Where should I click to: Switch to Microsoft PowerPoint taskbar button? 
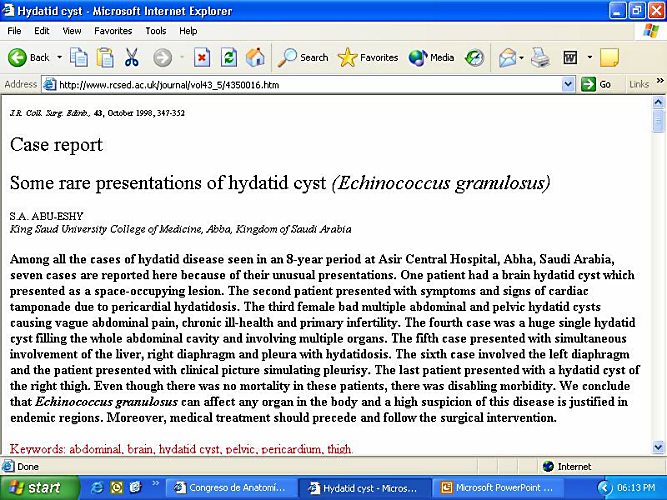tap(498, 488)
